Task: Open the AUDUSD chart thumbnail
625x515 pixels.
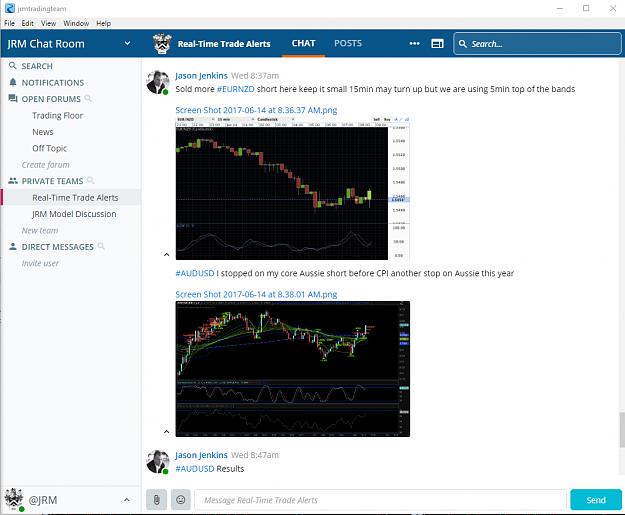Action: pos(293,369)
